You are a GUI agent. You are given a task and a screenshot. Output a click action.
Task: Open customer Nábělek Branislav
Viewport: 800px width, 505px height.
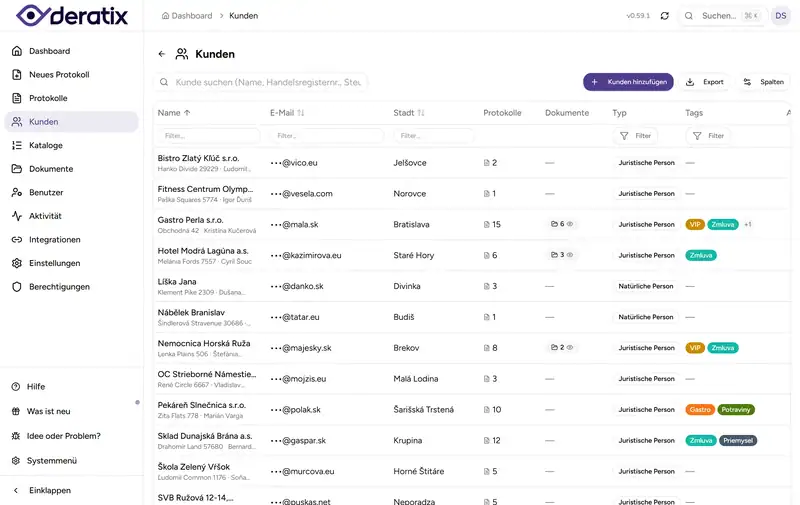coord(191,312)
